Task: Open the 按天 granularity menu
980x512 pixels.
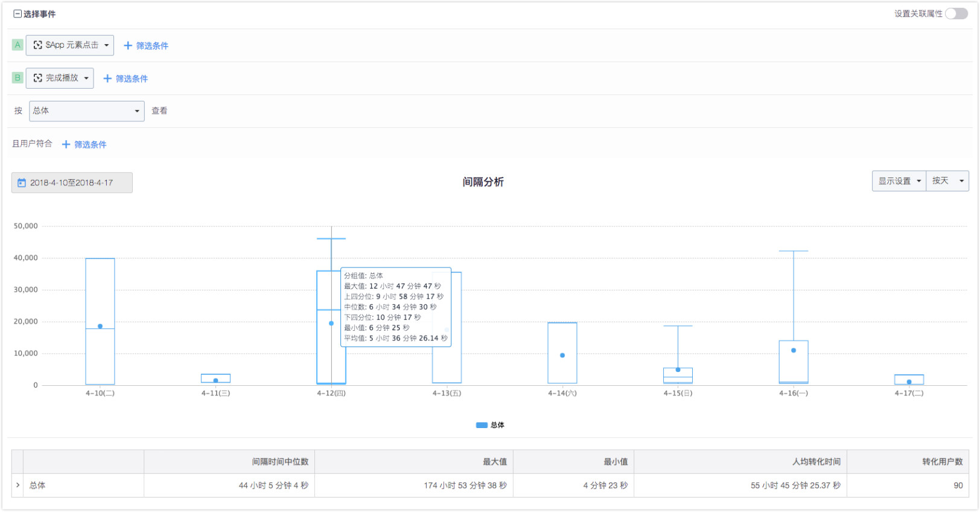Action: (947, 181)
